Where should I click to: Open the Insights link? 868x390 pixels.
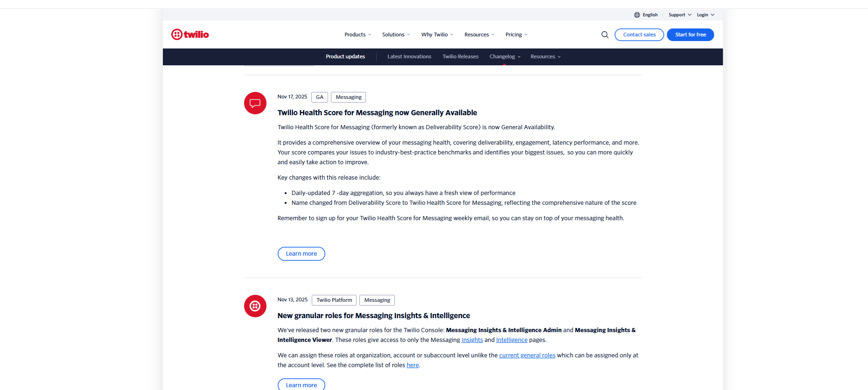472,340
